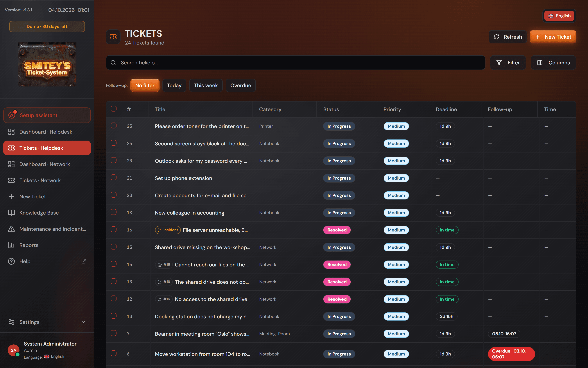The width and height of the screenshot is (588, 368).
Task: Sort by the Priority column header
Action: click(x=392, y=109)
